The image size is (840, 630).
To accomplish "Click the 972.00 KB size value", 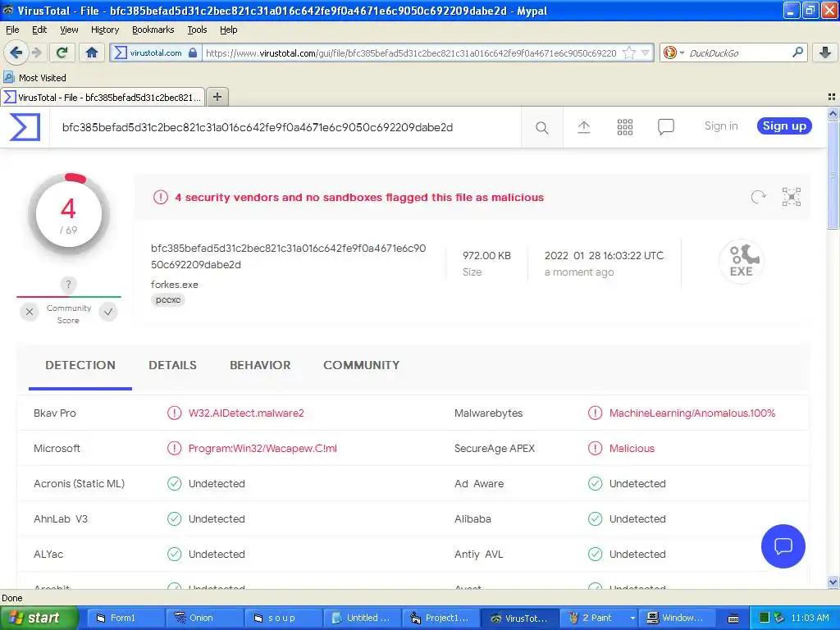I will click(x=486, y=256).
